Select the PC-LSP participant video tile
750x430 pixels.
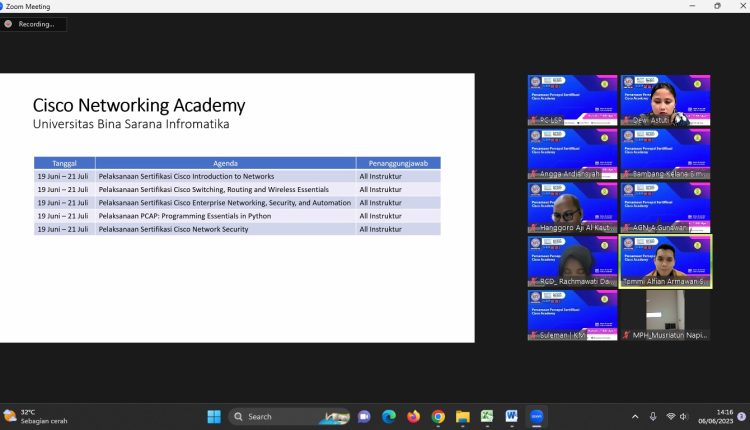(x=573, y=100)
